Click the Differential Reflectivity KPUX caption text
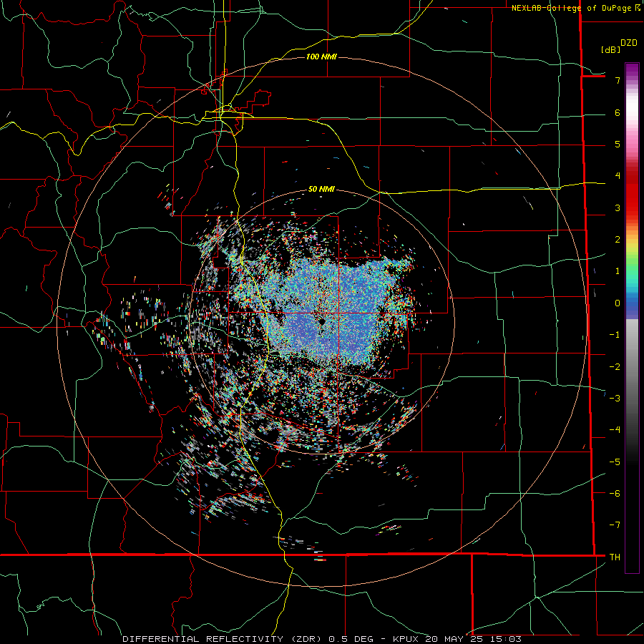Screen dimensions: 644x644 point(322,639)
